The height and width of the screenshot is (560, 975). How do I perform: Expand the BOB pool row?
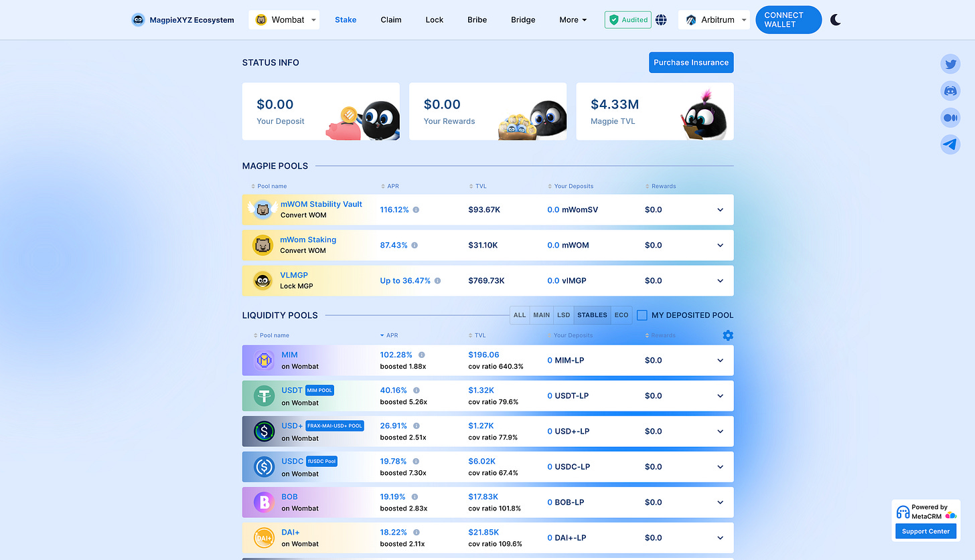(x=721, y=502)
